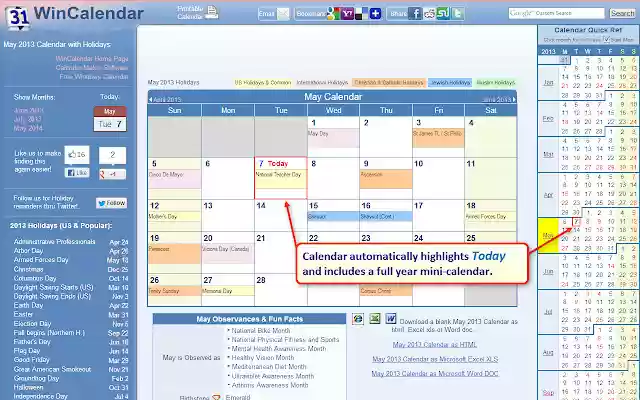Share page on Twitter bird icon
Screen dimensions: 640x400
coord(458,13)
